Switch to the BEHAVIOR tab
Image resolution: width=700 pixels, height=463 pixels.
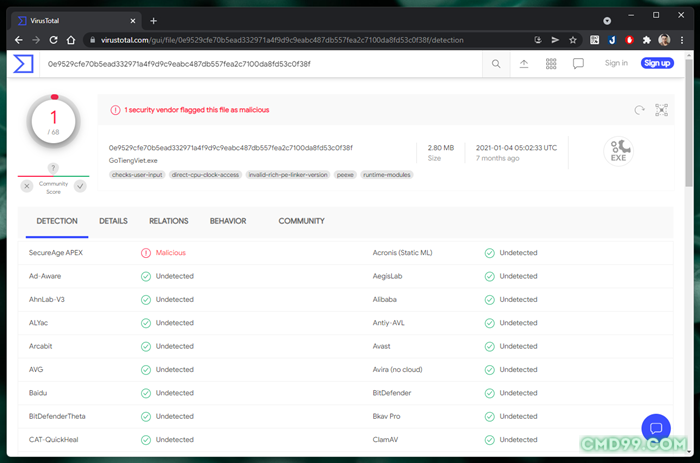[228, 221]
